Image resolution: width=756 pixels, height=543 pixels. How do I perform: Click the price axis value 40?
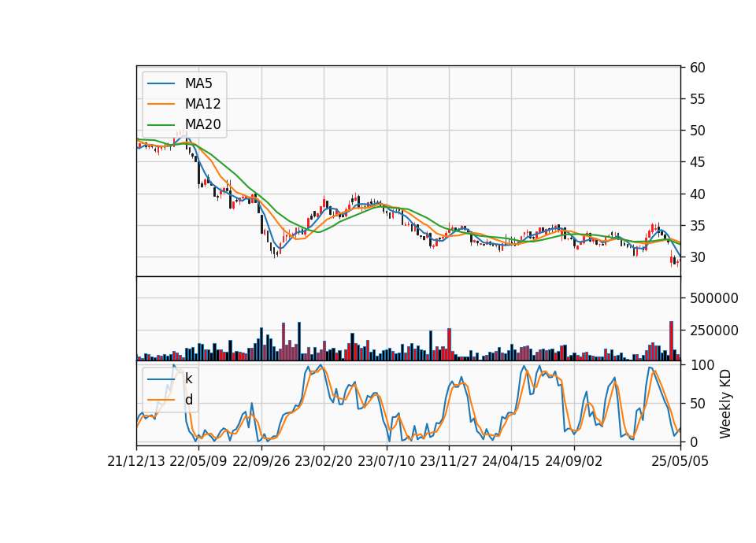[x=697, y=194]
